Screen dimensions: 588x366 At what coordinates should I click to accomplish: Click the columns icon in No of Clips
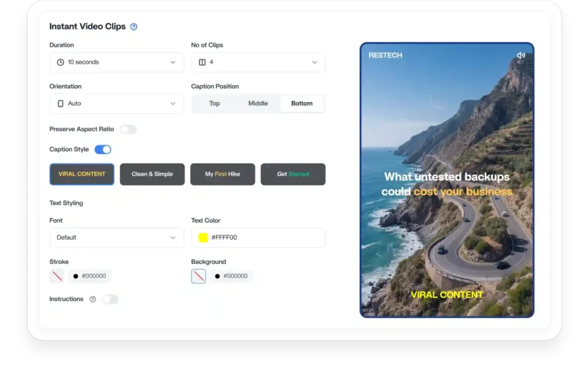coord(202,62)
